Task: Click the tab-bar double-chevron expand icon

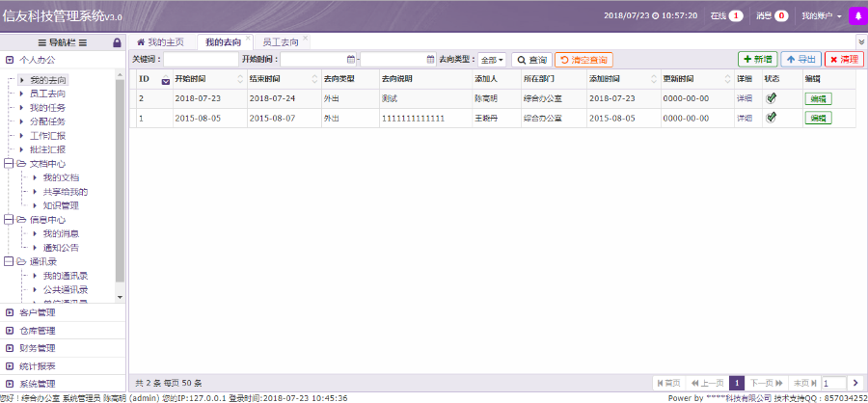Action: tap(861, 41)
